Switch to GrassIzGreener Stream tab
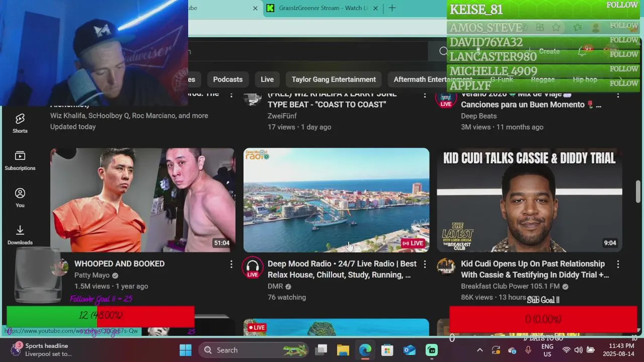Screen dimensions: 644x362 [x=323, y=8]
